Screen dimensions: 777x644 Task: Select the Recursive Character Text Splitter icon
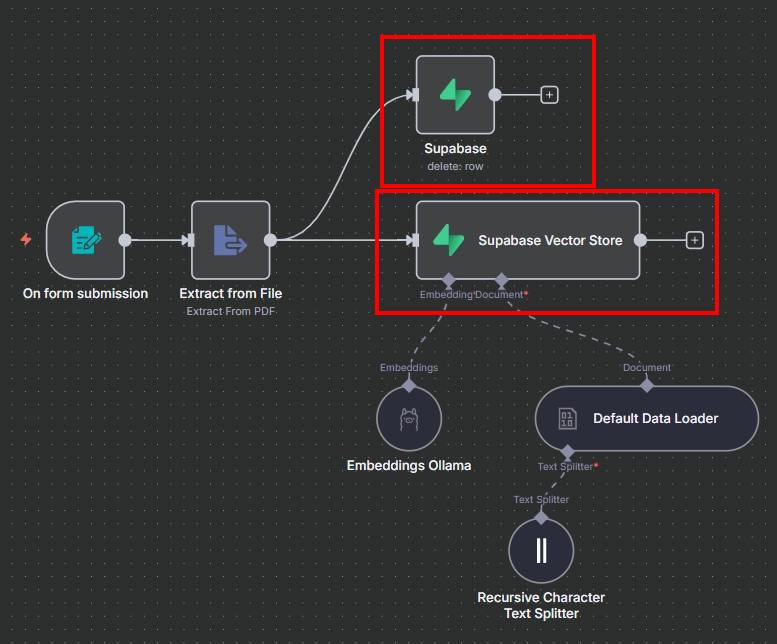[x=541, y=551]
